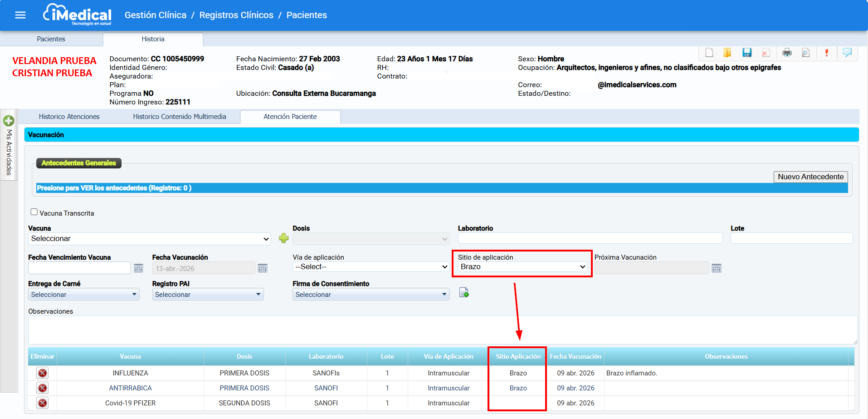Open the yellow folder icon
This screenshot has width=868, height=419.
pyautogui.click(x=727, y=53)
